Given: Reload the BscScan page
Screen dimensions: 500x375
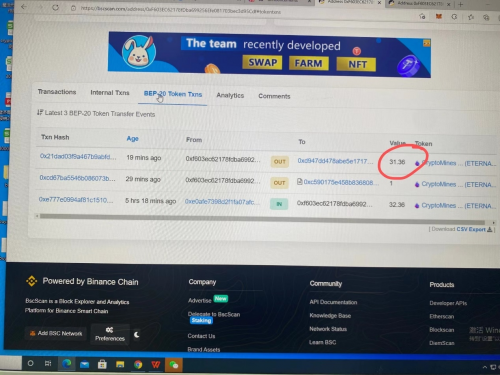Looking at the screenshot, I should pos(55,7).
